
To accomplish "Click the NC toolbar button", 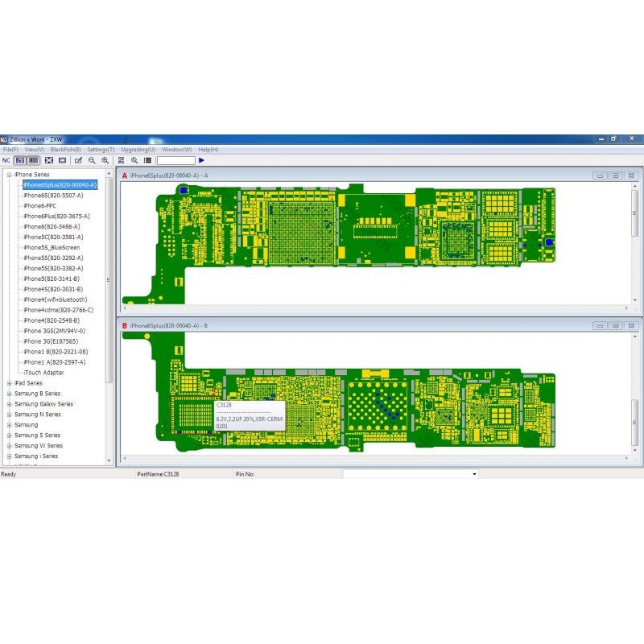I will coord(6,160).
